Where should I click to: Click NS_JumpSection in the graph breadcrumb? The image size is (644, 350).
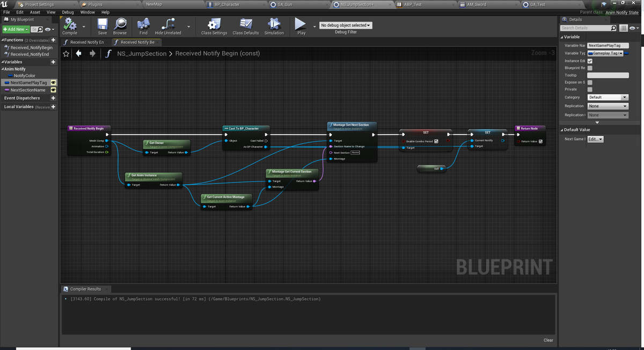142,53
